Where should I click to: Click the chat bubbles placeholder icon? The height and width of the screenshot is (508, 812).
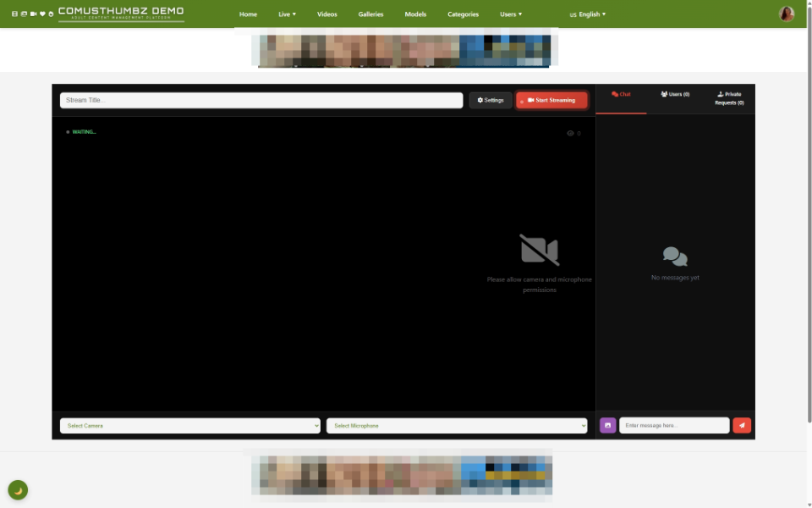pyautogui.click(x=675, y=257)
